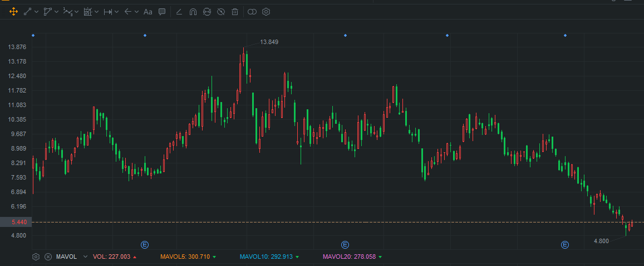This screenshot has width=644, height=266.
Task: Click the overlapping circles compare icon
Action: click(252, 12)
